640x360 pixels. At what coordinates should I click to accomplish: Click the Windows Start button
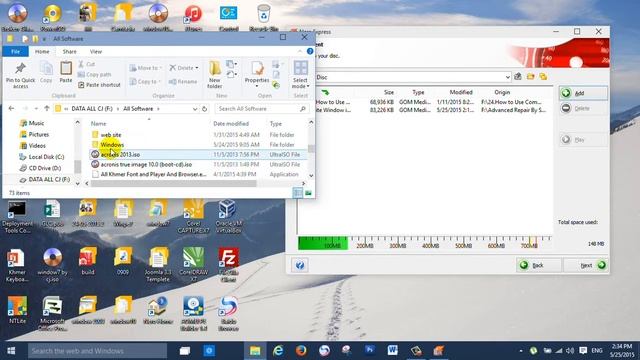click(x=11, y=351)
